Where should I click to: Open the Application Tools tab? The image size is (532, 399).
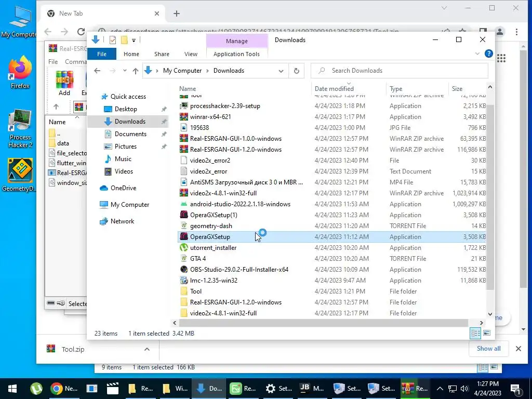coord(236,54)
